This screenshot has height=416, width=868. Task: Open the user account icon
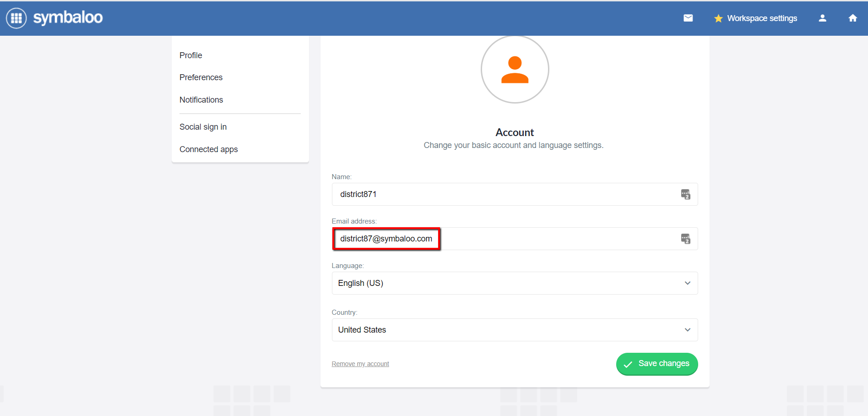click(x=822, y=18)
